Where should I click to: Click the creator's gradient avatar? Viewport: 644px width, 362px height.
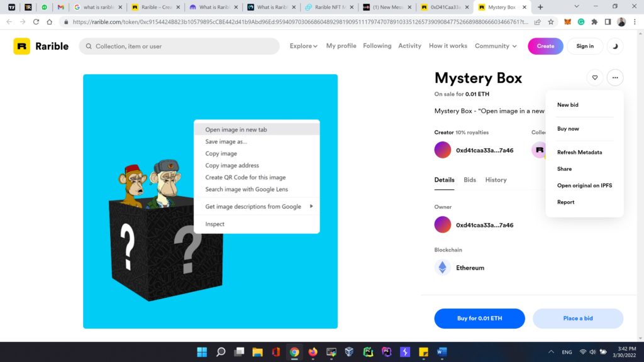443,150
